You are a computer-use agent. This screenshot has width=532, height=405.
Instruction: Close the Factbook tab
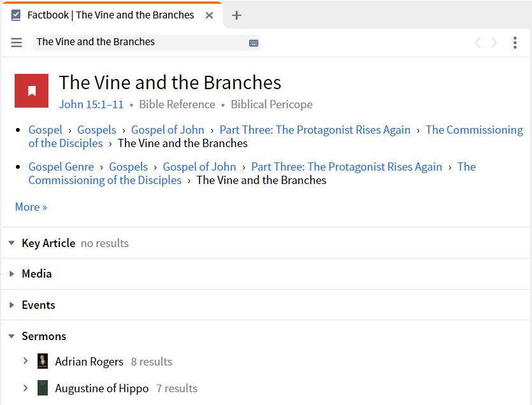point(210,15)
